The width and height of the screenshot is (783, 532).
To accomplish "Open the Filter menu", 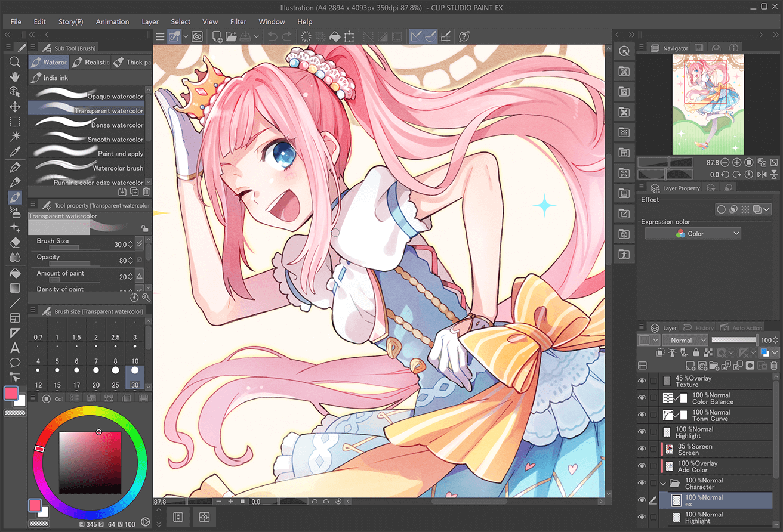I will pos(238,21).
